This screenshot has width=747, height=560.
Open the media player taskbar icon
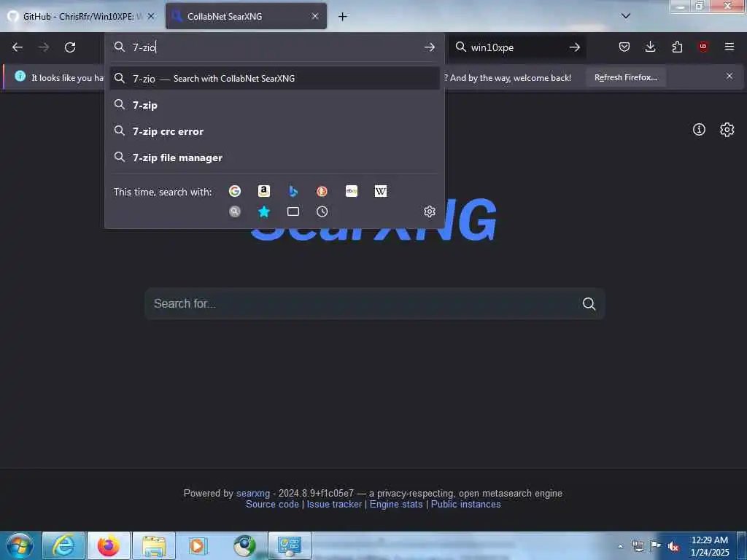click(x=197, y=545)
